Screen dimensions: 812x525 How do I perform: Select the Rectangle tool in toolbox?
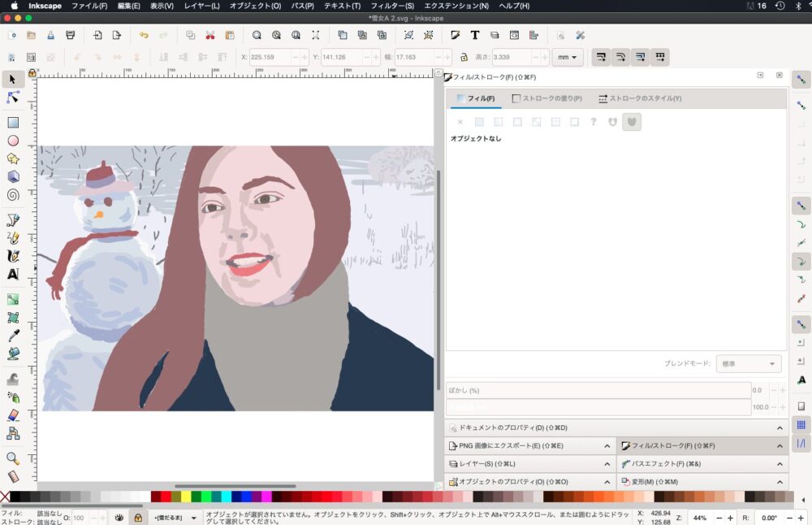(x=13, y=123)
